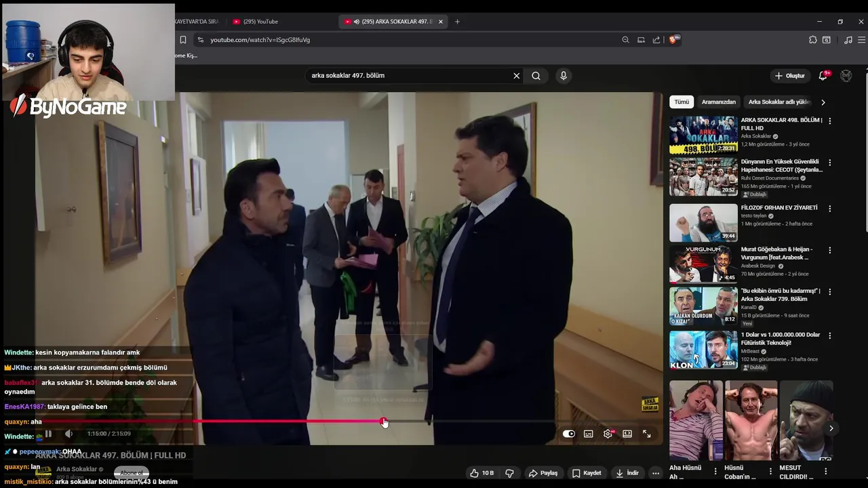Toggle the autoplay switch in the player
This screenshot has height=488, width=868.
click(x=569, y=434)
